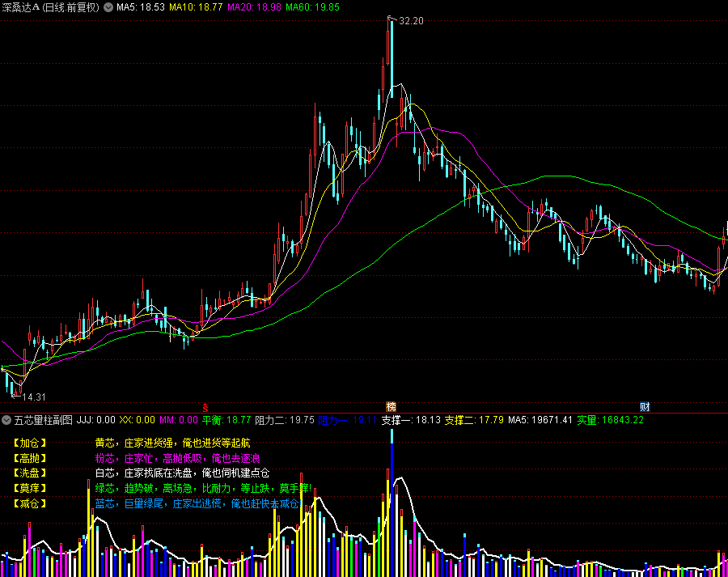Click the 榜 marker icon
This screenshot has height=577, width=728.
(x=391, y=407)
